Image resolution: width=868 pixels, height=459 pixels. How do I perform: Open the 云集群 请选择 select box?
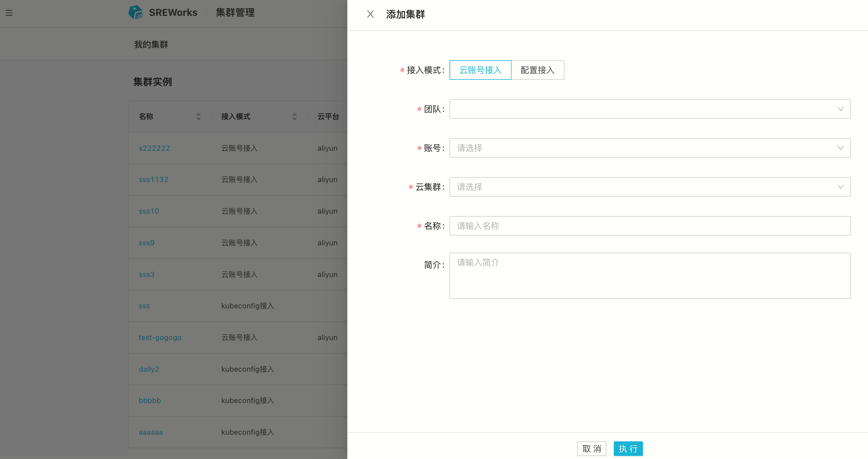click(640, 187)
